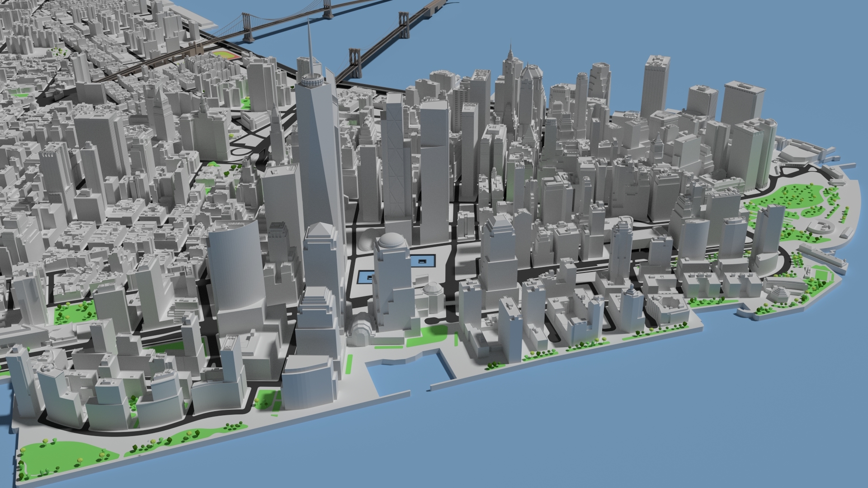
Task: Select the north 9/11 Memorial reflecting pool
Action: (423, 262)
